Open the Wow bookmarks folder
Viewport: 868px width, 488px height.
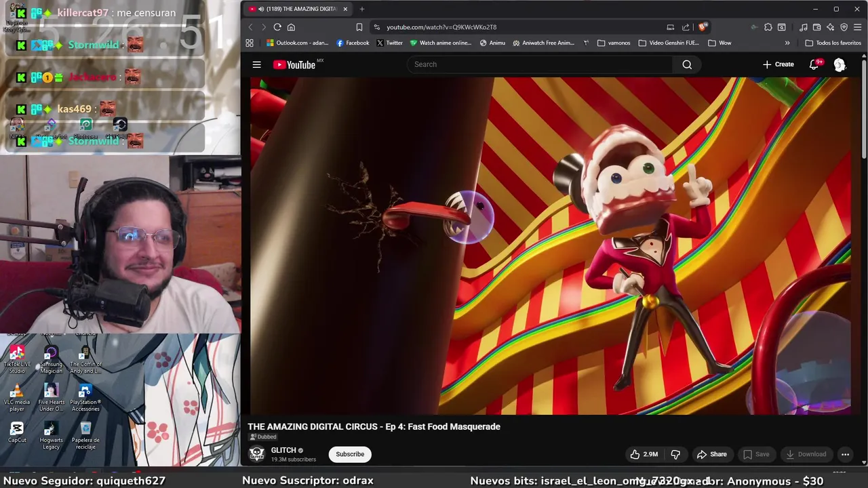click(719, 43)
